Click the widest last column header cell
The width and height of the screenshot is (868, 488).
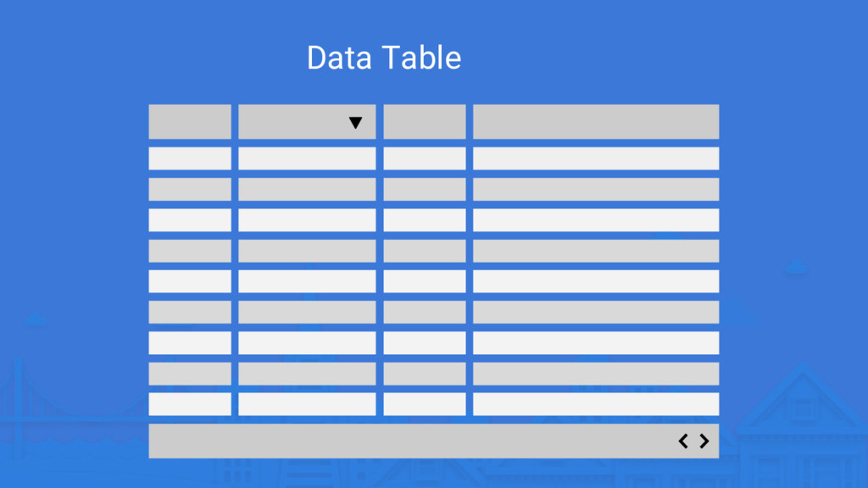pyautogui.click(x=596, y=122)
